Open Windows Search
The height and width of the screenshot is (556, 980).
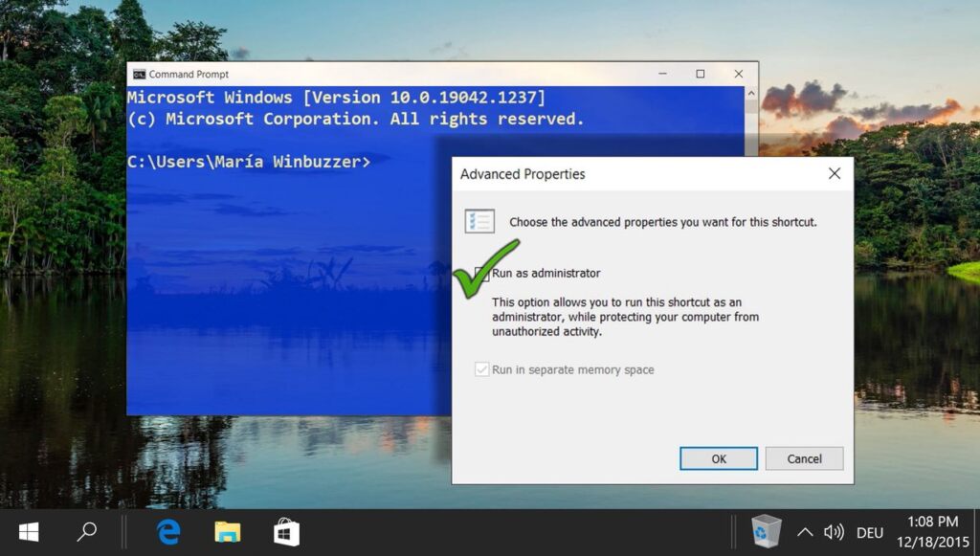pos(86,532)
